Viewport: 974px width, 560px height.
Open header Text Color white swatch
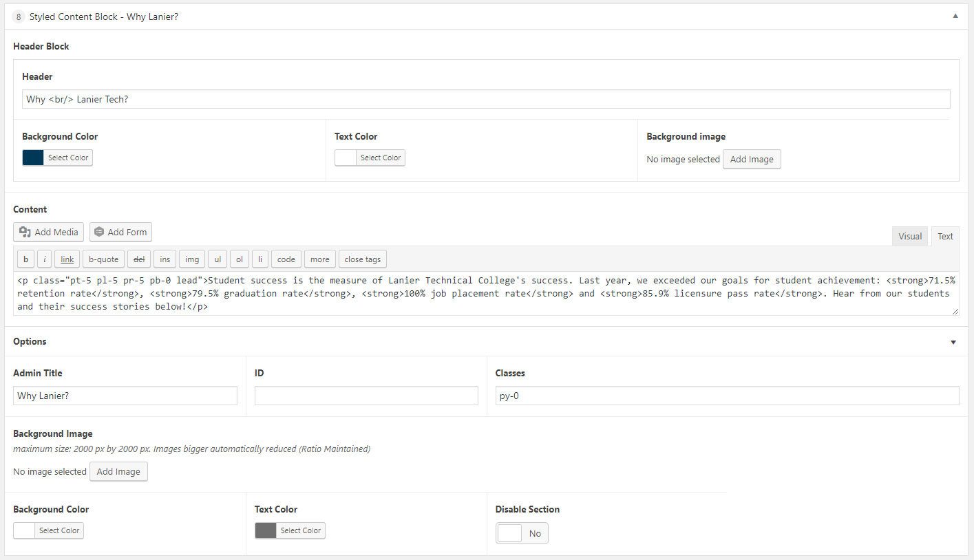click(x=346, y=158)
